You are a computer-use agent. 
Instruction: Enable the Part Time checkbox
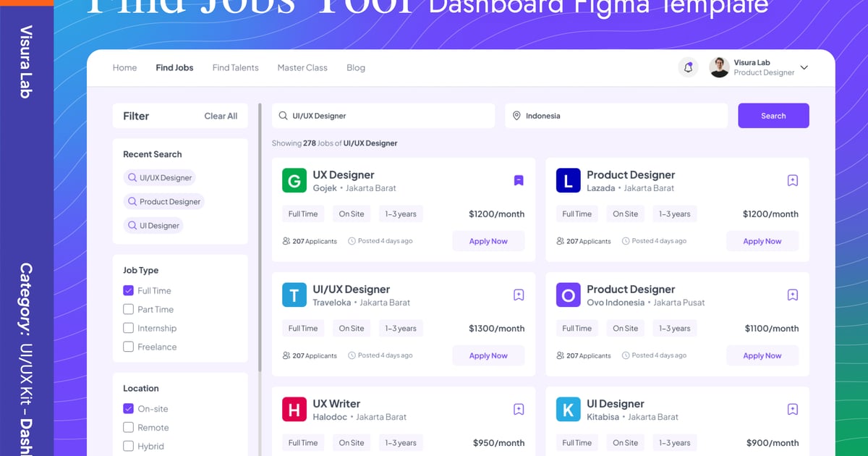point(128,310)
